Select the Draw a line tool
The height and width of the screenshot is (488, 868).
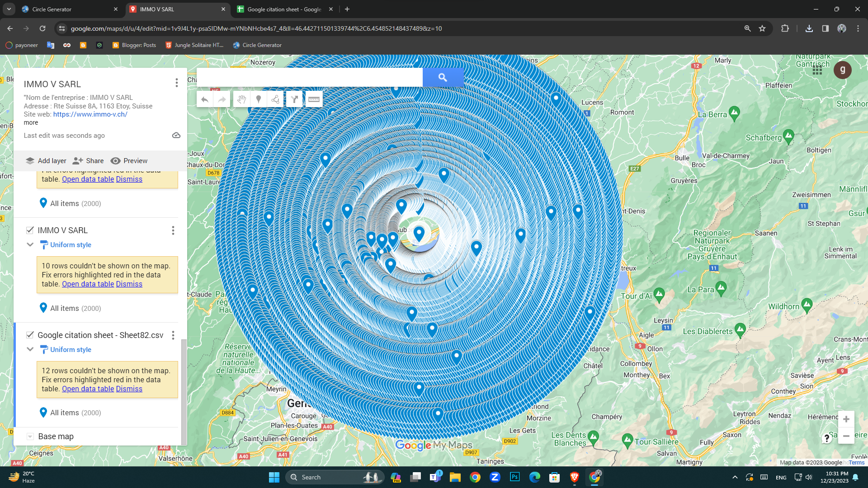coord(275,99)
